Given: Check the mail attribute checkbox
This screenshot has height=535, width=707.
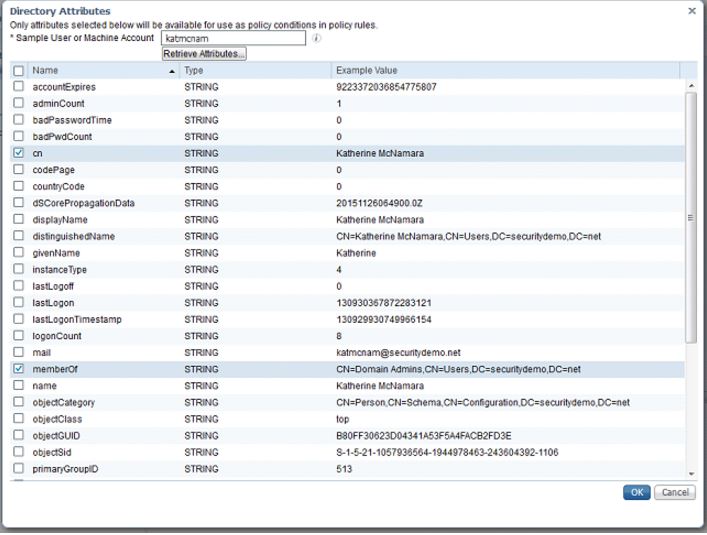Looking at the screenshot, I should coord(18,352).
